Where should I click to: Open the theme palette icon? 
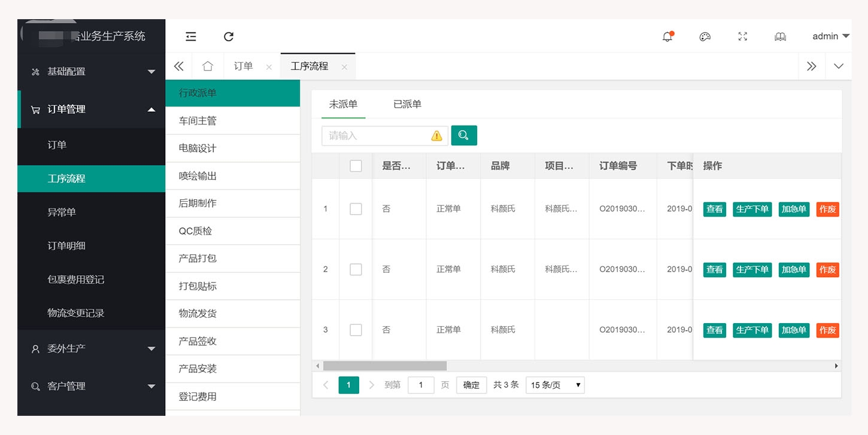pyautogui.click(x=705, y=36)
